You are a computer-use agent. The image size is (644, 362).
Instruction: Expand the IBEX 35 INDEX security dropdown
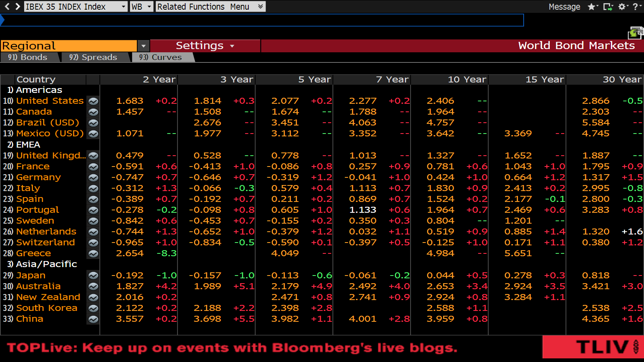pyautogui.click(x=123, y=7)
